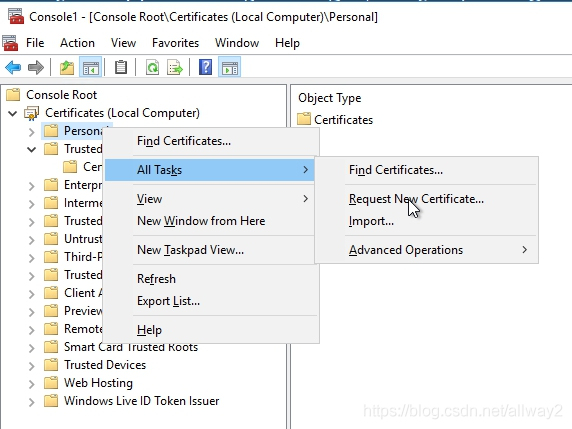572x429 pixels.
Task: Collapse the Certificates (Local Computer) node
Action: coord(13,113)
